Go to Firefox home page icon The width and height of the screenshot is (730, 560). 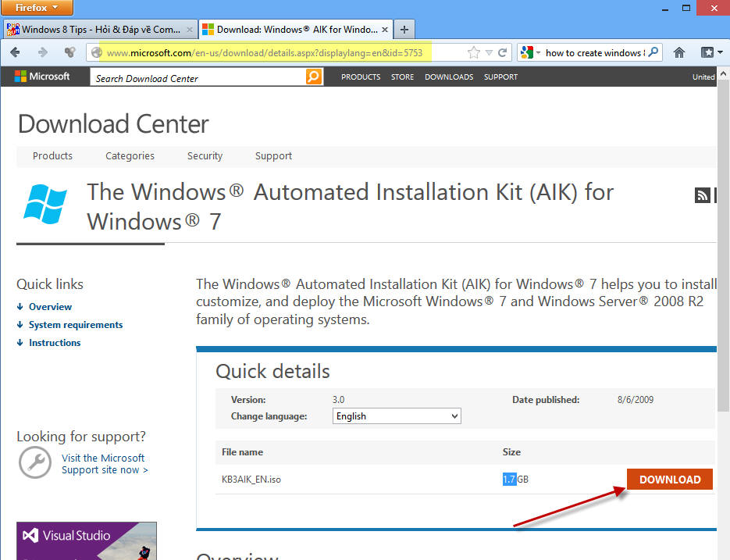[x=679, y=52]
